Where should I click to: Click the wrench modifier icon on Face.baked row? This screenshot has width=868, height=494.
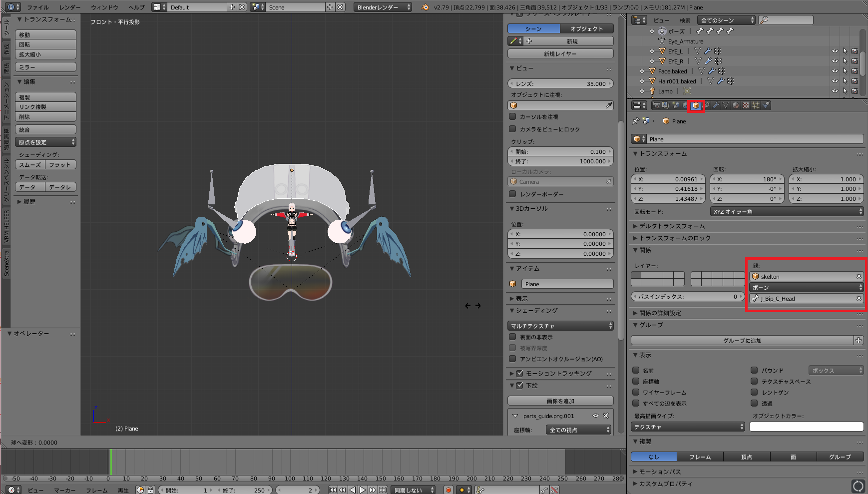point(712,71)
